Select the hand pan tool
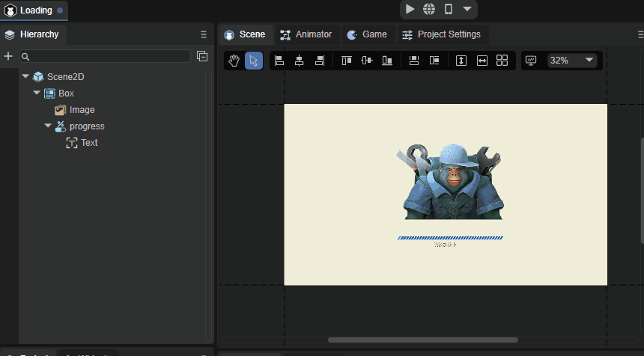Screen dimensions: 644x356 pos(234,61)
